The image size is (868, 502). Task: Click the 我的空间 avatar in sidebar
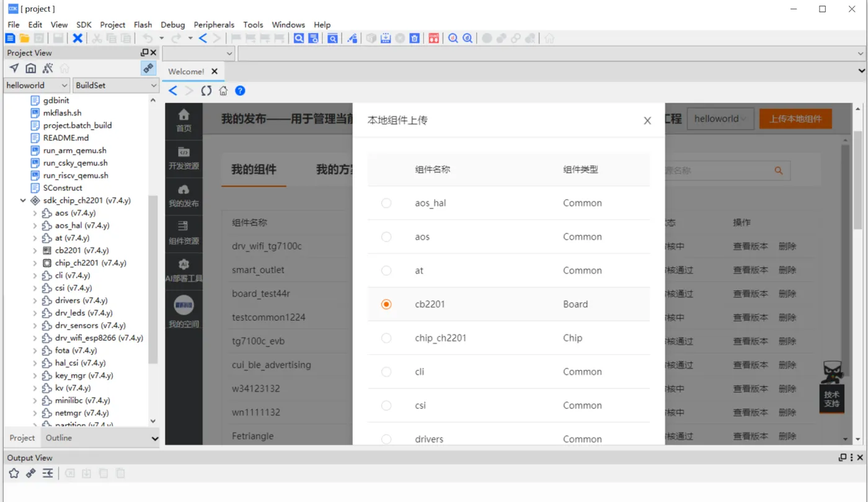pos(184,305)
